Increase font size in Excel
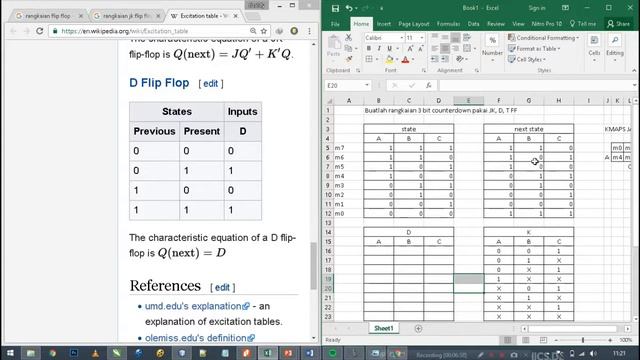 [410, 49]
